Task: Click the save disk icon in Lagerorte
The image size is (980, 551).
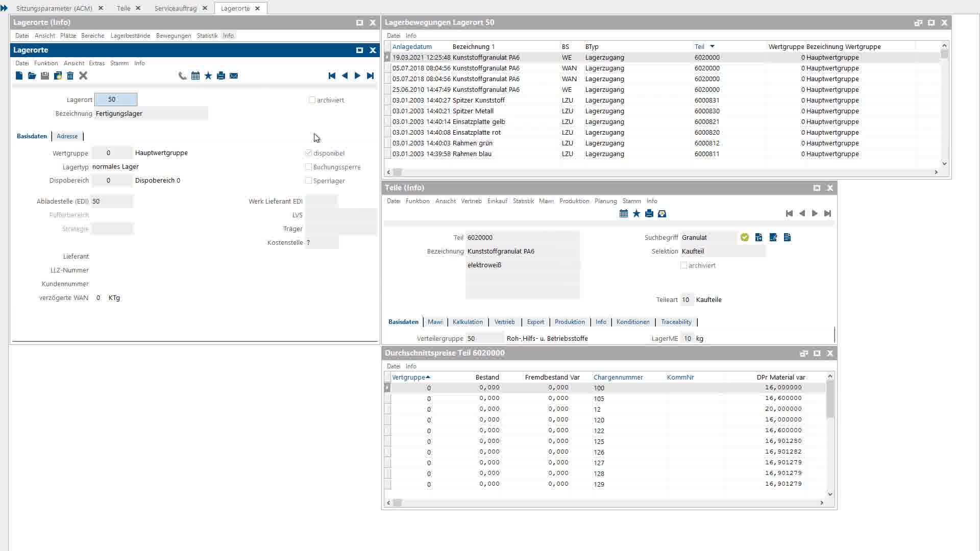Action: (45, 76)
